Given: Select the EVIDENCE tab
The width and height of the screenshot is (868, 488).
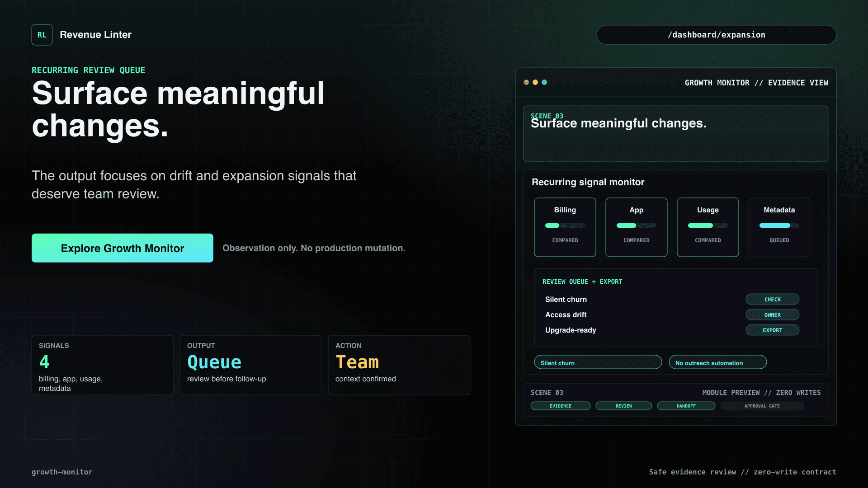Looking at the screenshot, I should [561, 406].
